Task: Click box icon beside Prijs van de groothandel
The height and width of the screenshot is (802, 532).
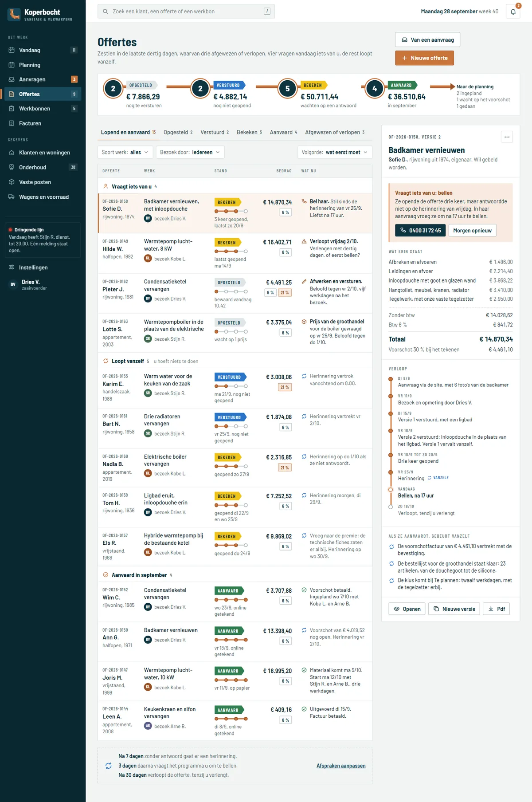Action: tap(304, 322)
